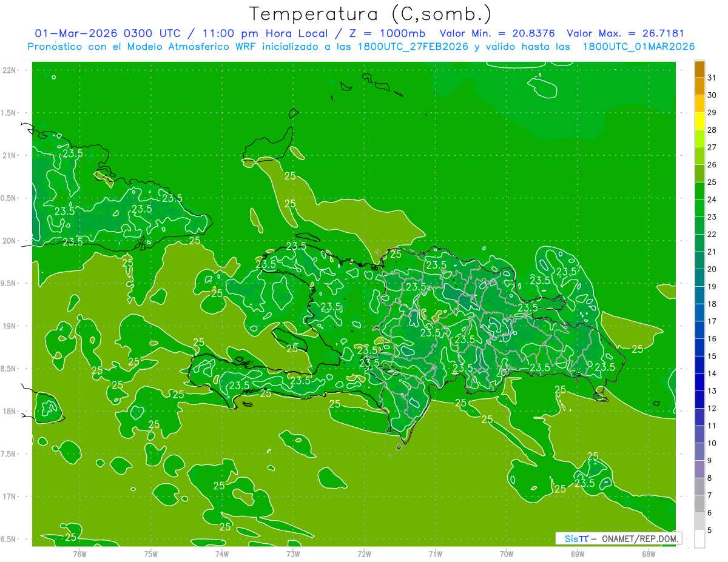Click the '75W' longitude label

click(x=150, y=554)
